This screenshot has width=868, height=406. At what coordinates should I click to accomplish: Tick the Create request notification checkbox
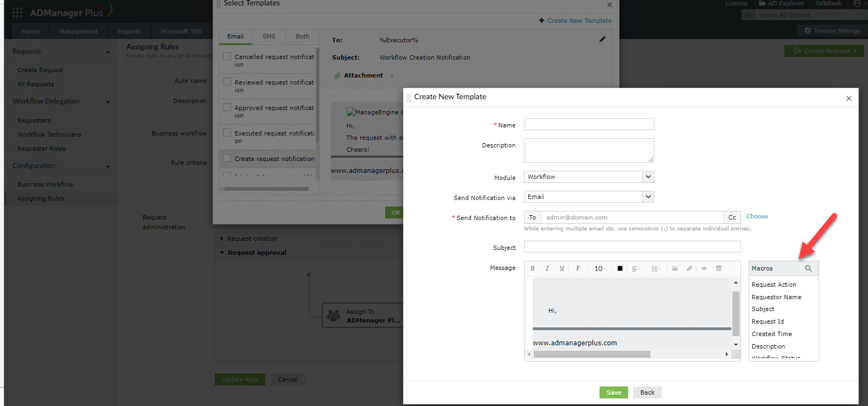227,158
